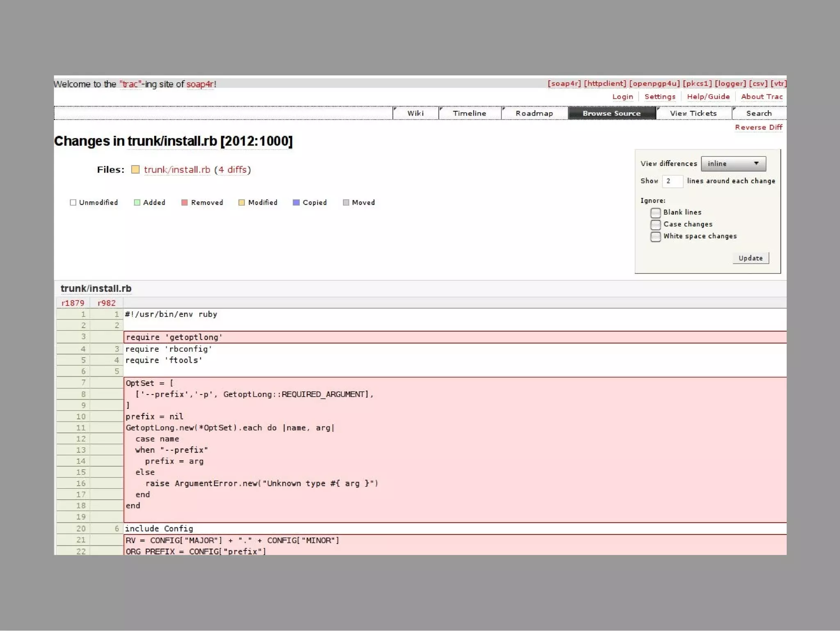Open revision r1879 column link
Image resolution: width=840 pixels, height=631 pixels.
click(73, 303)
